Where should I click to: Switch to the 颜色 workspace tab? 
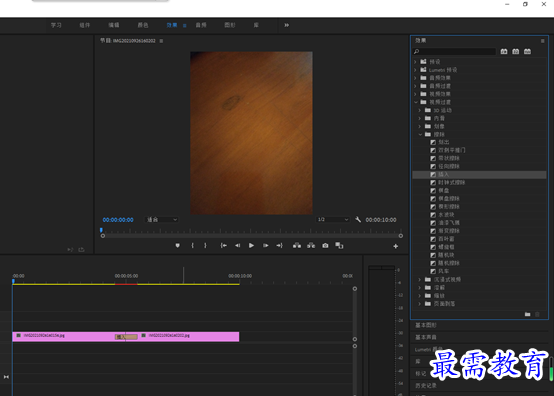coord(143,25)
